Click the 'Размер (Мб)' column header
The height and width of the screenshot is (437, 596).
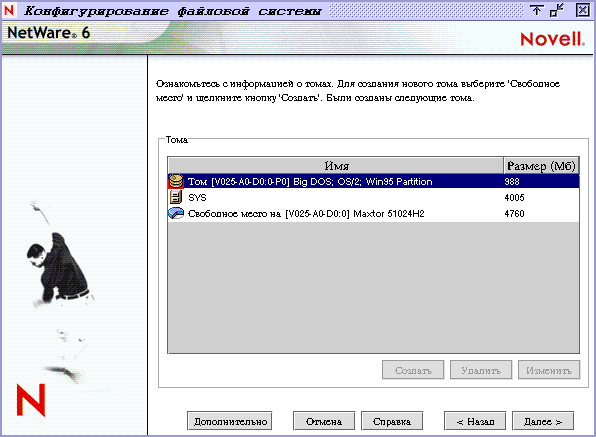click(x=541, y=166)
